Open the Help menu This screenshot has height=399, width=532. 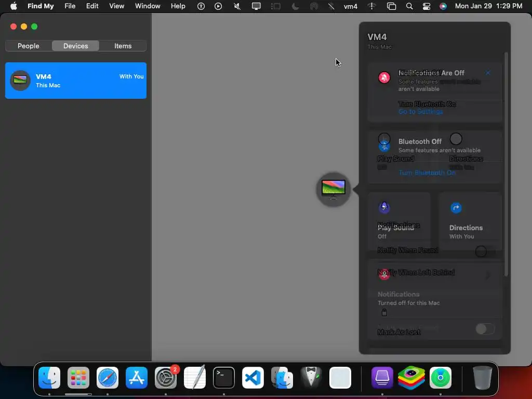[178, 6]
